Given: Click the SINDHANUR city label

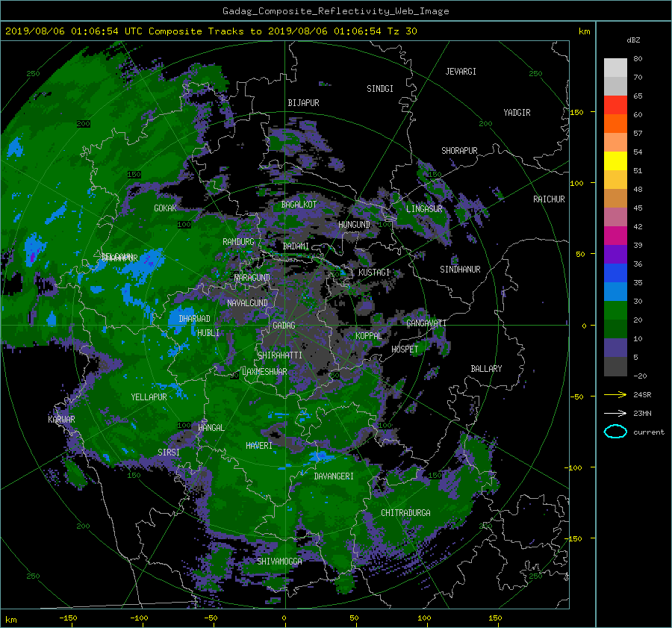Looking at the screenshot, I should tap(460, 270).
